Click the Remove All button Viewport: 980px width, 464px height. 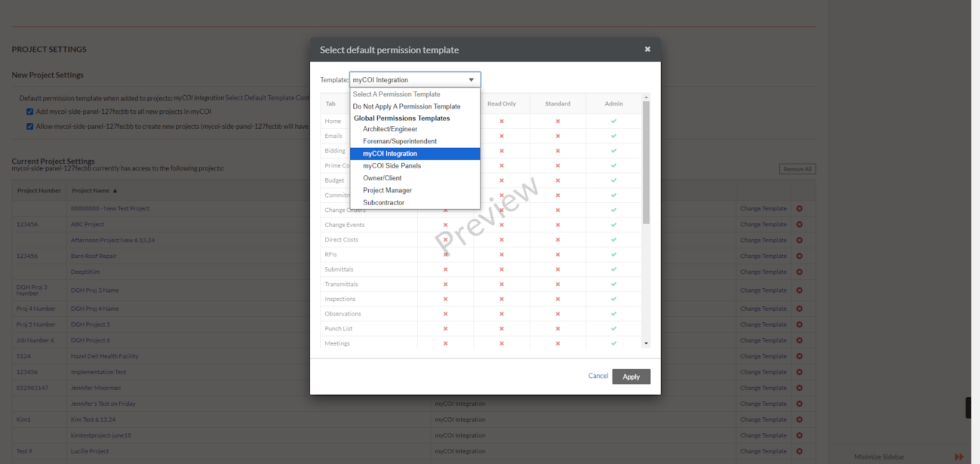pos(797,169)
